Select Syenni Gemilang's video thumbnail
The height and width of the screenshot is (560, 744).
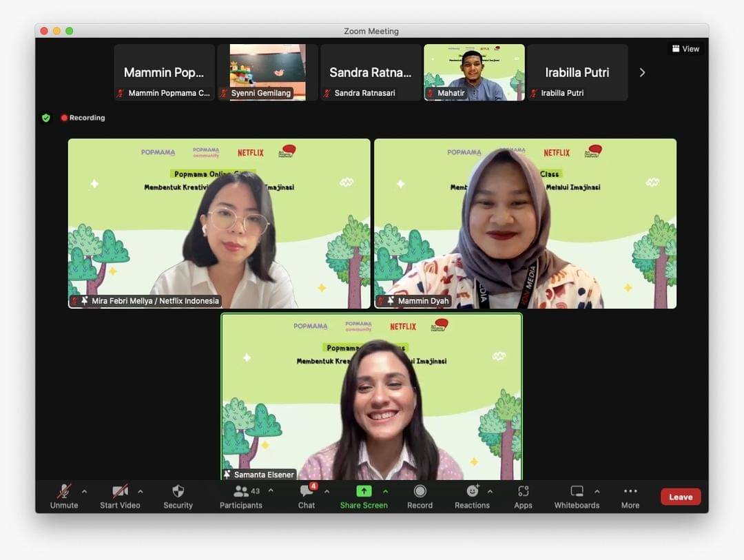click(267, 72)
